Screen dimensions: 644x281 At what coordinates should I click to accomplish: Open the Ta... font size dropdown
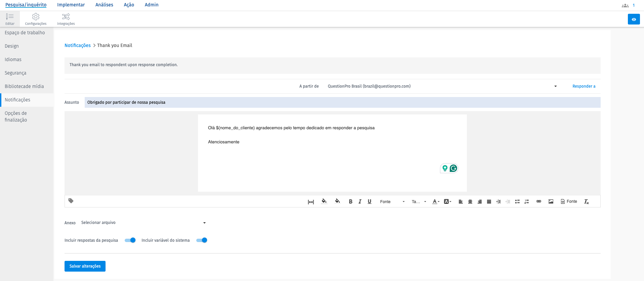pos(419,202)
